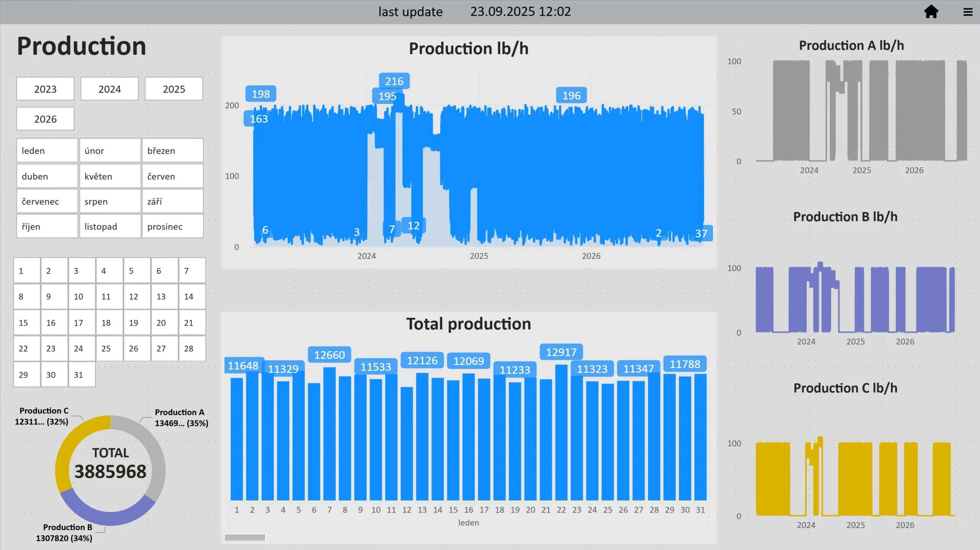Choose the září month tile
Image resolution: width=980 pixels, height=550 pixels.
[172, 201]
